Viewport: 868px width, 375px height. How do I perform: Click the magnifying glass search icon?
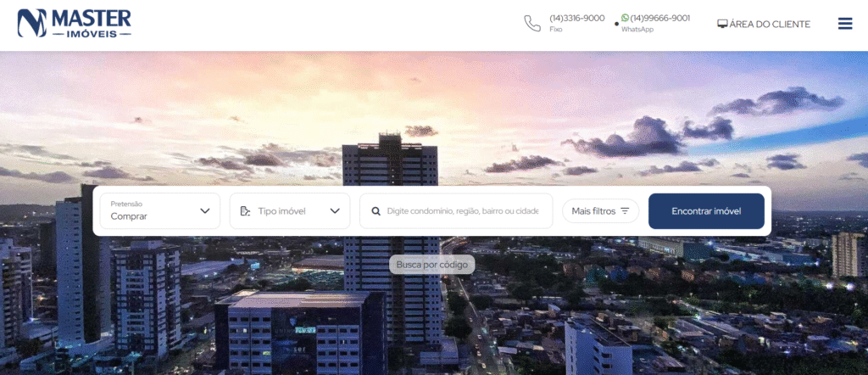(x=376, y=211)
